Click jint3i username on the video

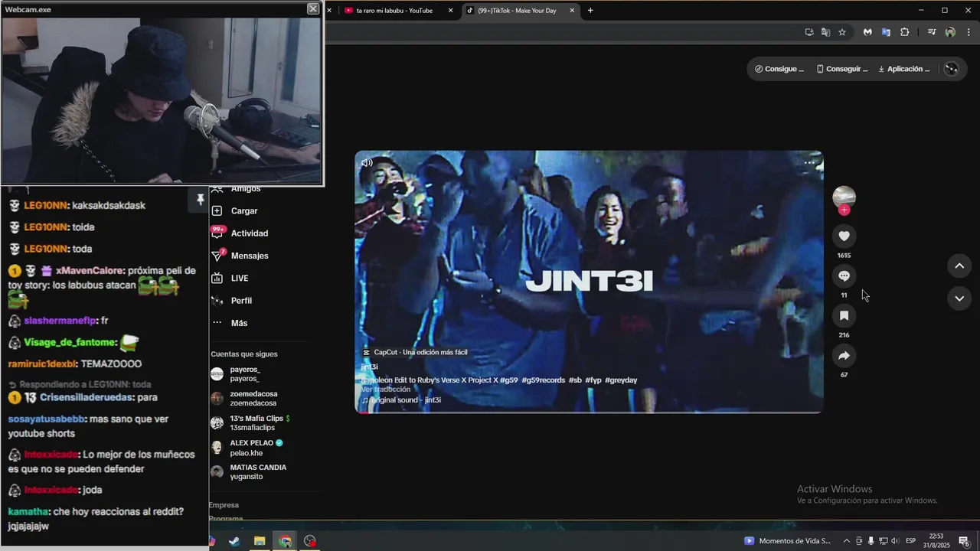click(369, 367)
